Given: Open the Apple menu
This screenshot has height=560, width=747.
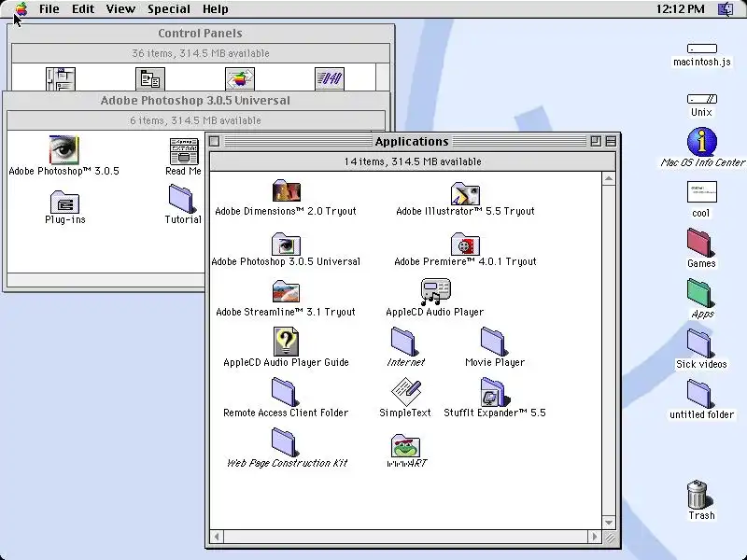Looking at the screenshot, I should coord(21,8).
